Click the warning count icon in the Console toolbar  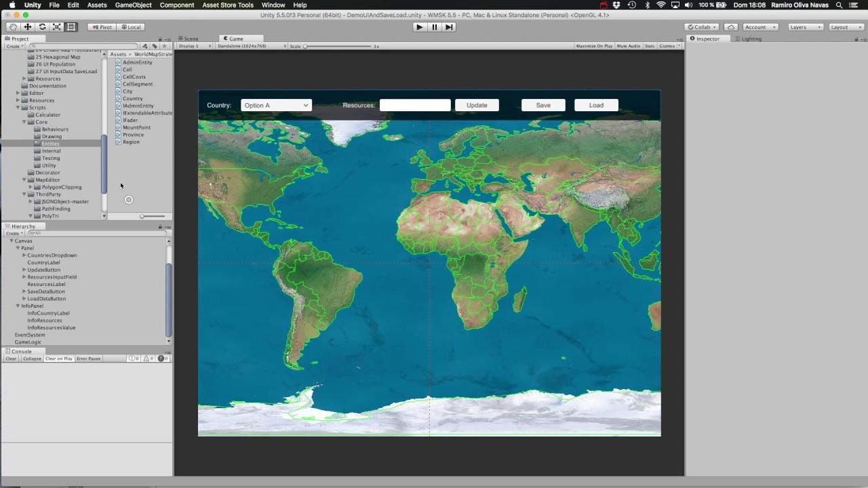pos(147,358)
